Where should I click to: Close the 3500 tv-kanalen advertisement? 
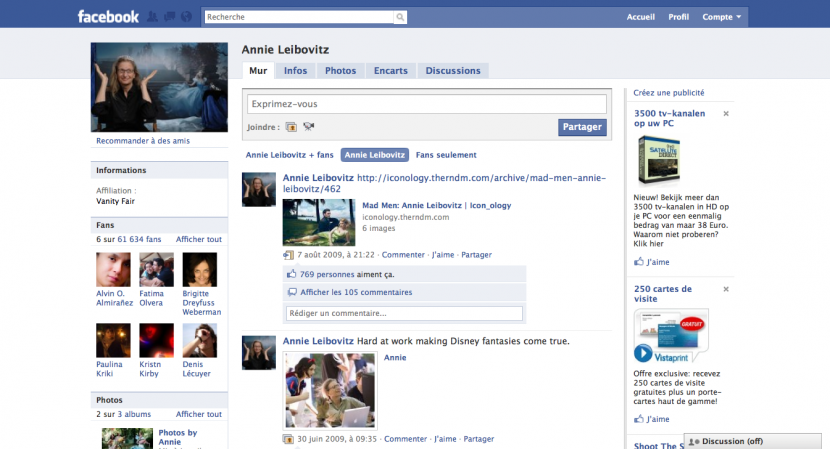pyautogui.click(x=726, y=113)
